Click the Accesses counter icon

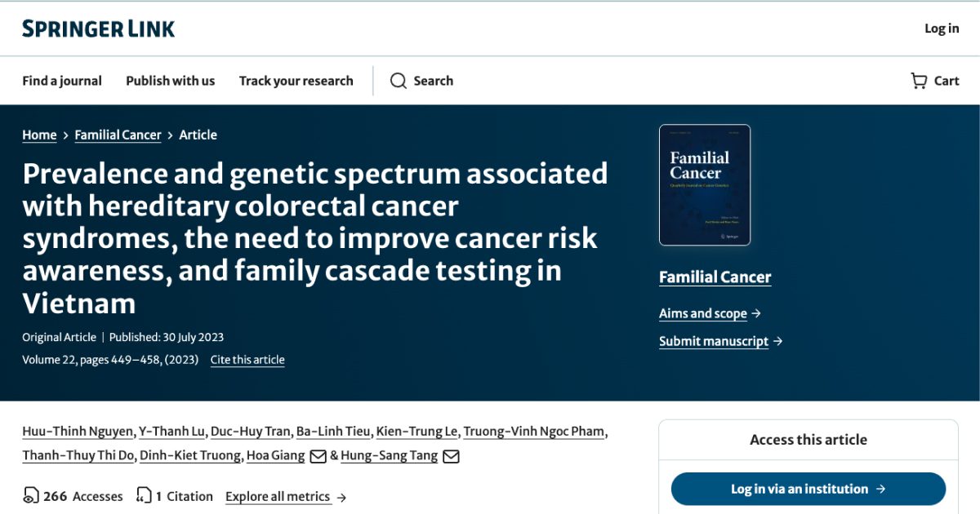[30, 495]
